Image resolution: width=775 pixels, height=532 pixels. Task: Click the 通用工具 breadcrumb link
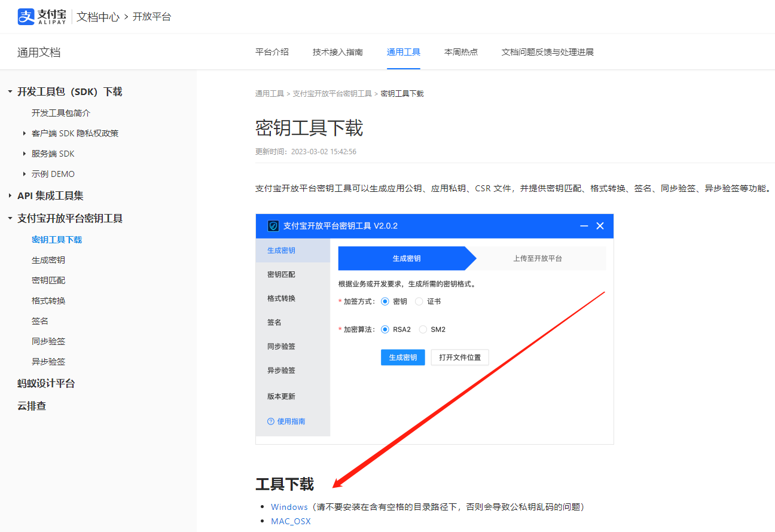click(270, 94)
